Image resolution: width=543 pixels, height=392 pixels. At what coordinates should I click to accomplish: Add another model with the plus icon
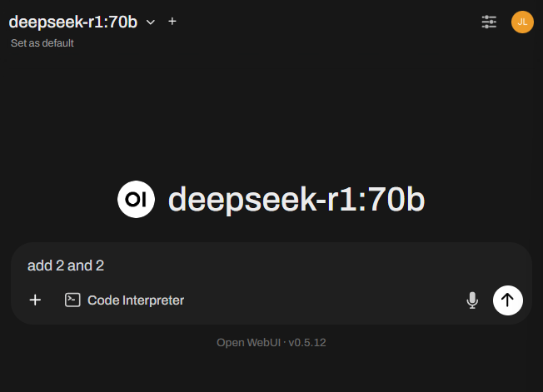172,22
